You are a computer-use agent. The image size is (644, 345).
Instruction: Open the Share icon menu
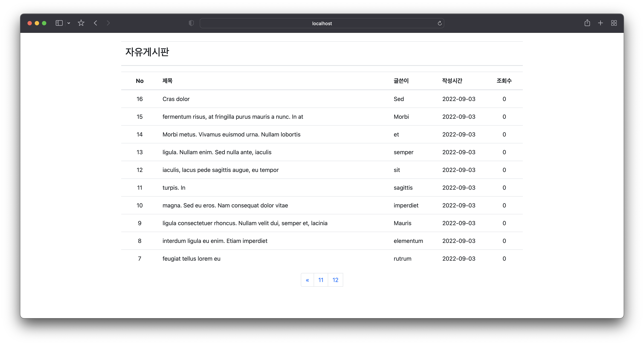[x=587, y=23]
